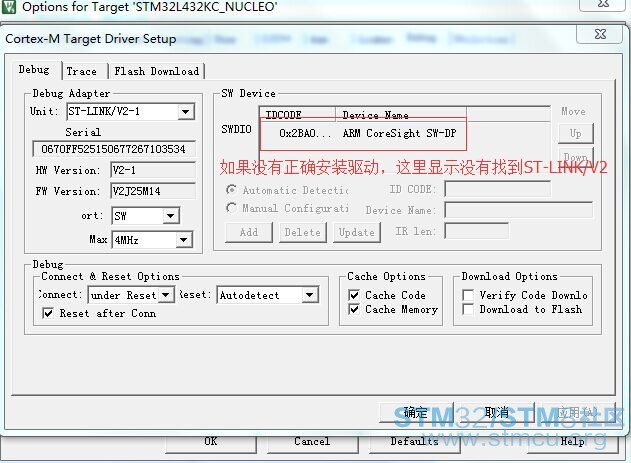Click Cancel in the Options window

click(312, 442)
